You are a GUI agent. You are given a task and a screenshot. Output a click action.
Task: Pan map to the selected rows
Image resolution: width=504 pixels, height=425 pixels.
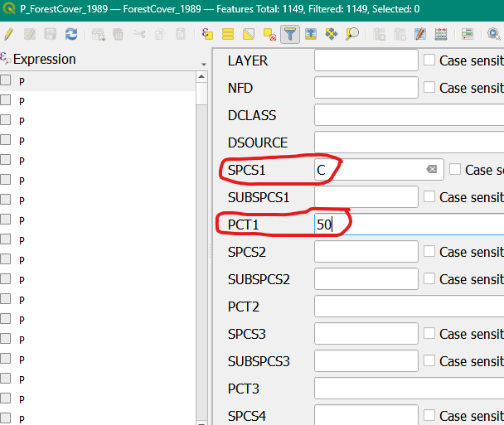(x=332, y=34)
